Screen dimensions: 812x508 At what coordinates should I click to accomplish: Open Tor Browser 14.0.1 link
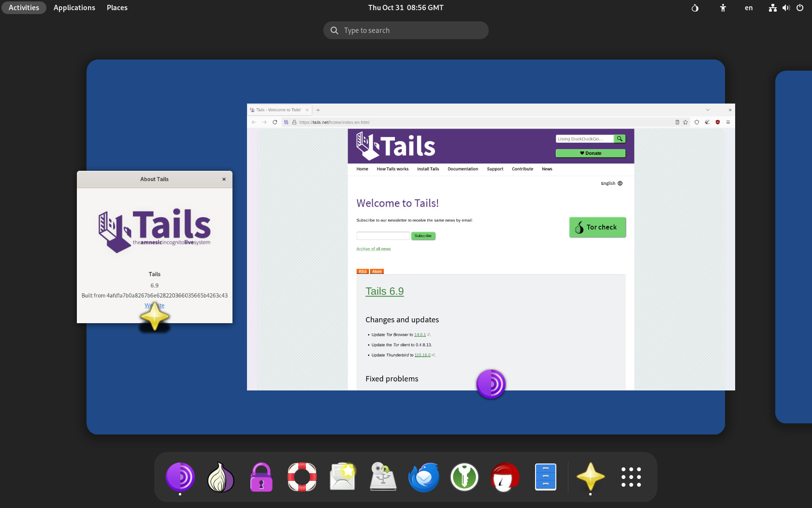pyautogui.click(x=420, y=335)
